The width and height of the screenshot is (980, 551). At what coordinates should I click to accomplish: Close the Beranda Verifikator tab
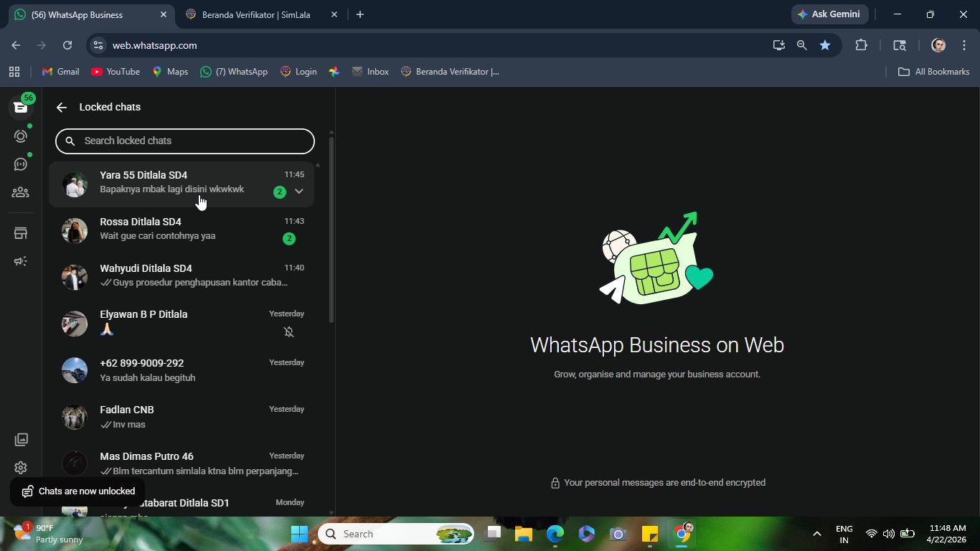point(334,14)
